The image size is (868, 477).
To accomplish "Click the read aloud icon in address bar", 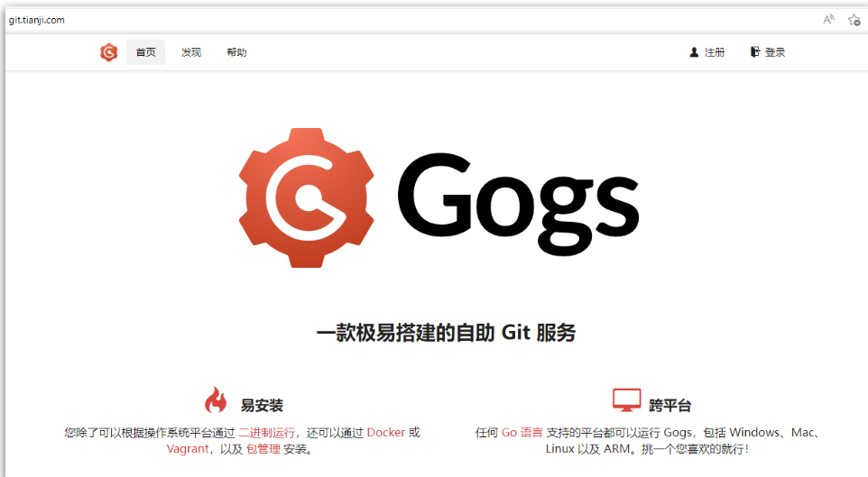I will point(828,20).
